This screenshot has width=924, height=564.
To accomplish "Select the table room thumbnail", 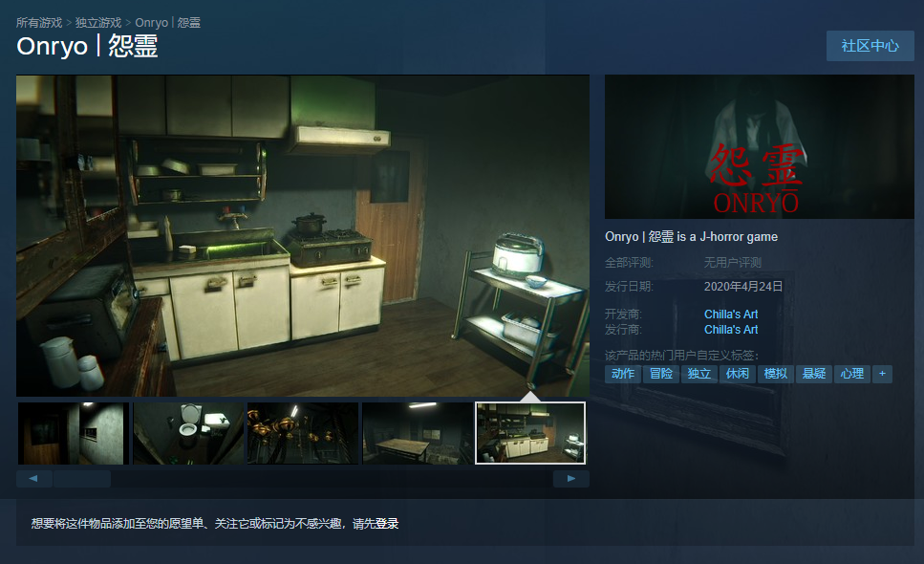I will click(x=418, y=433).
